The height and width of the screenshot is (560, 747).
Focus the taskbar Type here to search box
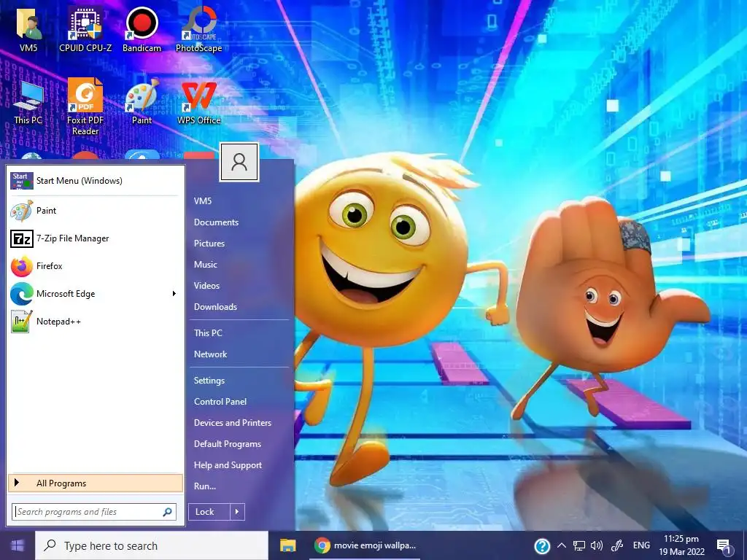pos(152,545)
